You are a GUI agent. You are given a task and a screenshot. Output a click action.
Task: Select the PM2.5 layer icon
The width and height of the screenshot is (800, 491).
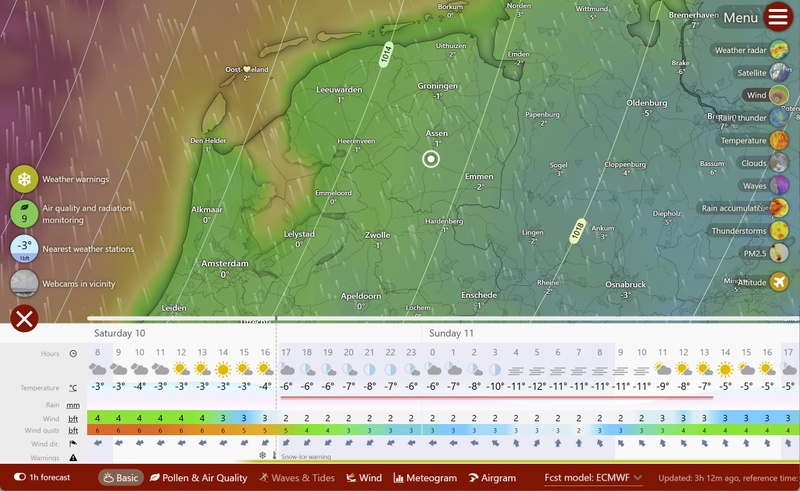click(x=779, y=253)
